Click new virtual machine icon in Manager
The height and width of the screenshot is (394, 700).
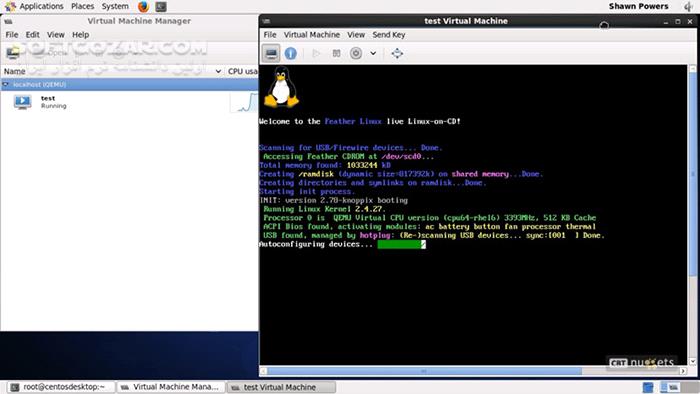[x=13, y=53]
